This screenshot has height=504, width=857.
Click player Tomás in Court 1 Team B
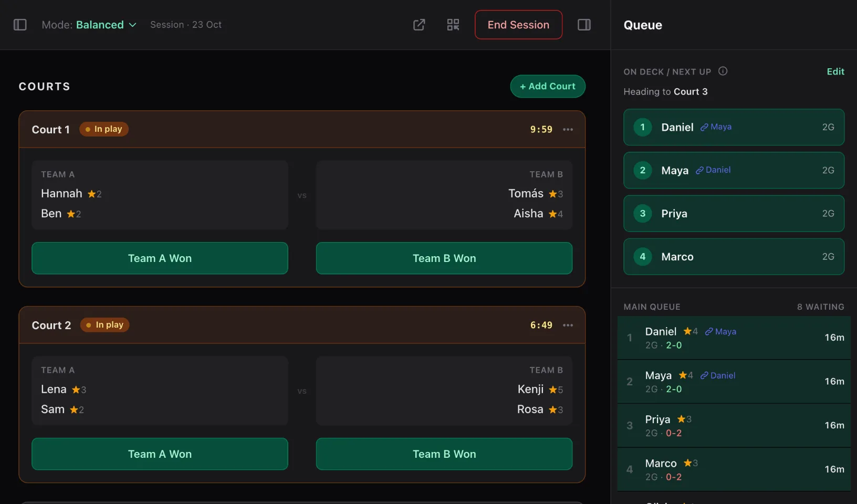click(526, 194)
